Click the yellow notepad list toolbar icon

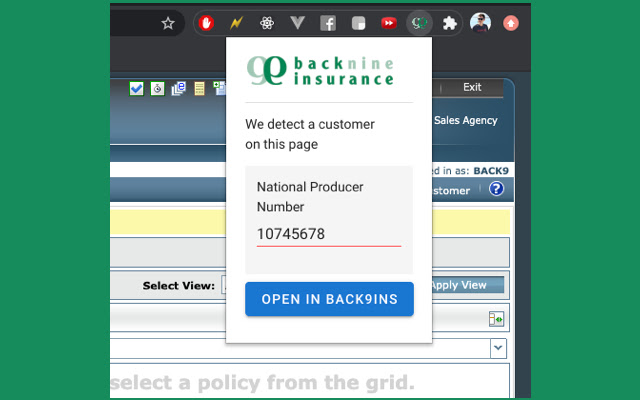click(199, 88)
